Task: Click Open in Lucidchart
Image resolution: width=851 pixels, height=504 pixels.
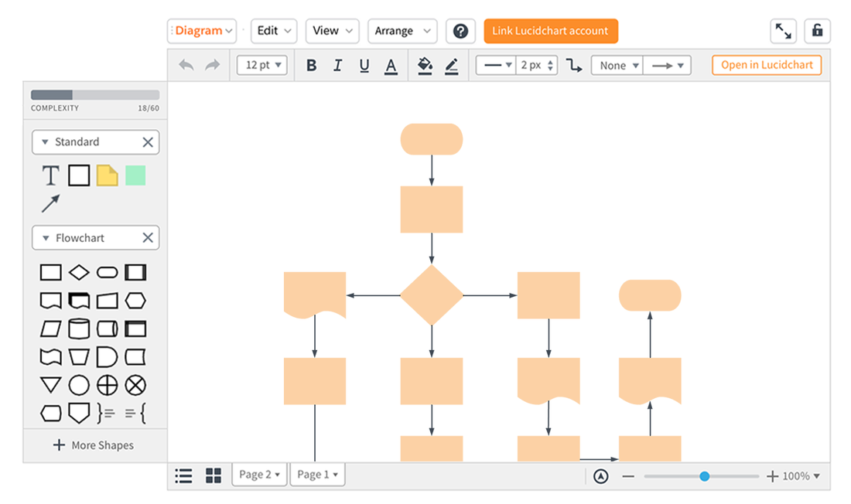Action: point(766,65)
